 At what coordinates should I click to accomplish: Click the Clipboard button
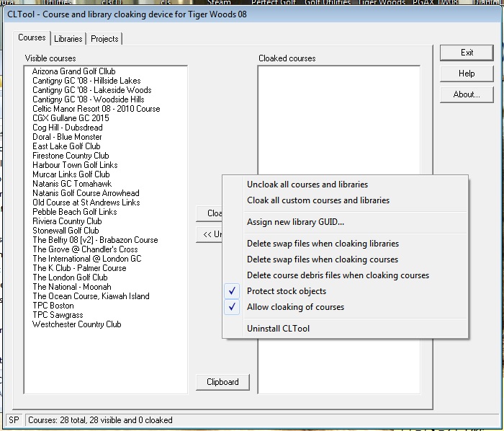coord(222,382)
